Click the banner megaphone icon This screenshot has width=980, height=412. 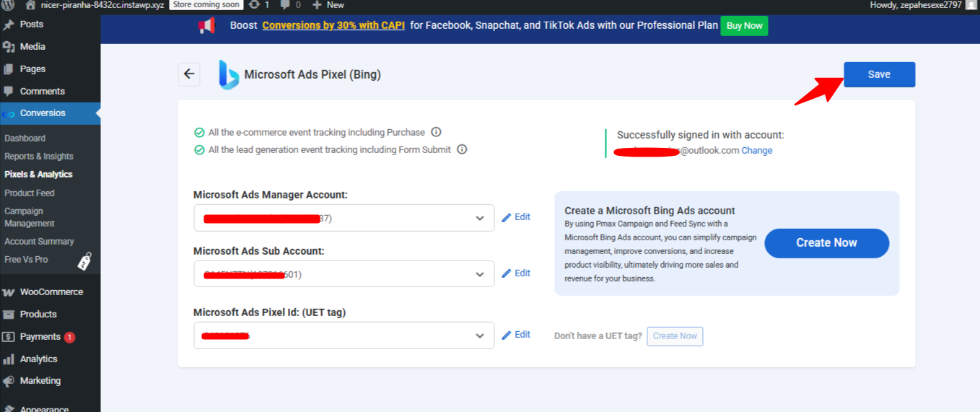pos(206,26)
